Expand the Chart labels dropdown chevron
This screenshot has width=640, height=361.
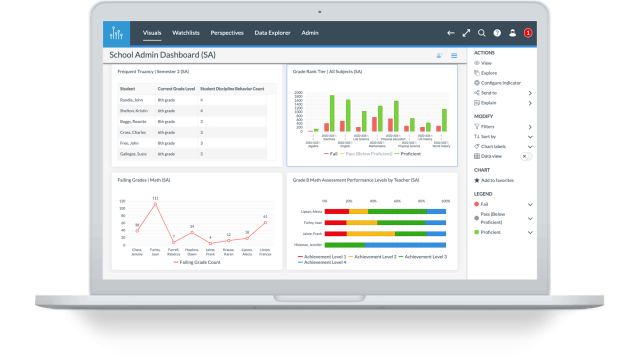(x=530, y=147)
